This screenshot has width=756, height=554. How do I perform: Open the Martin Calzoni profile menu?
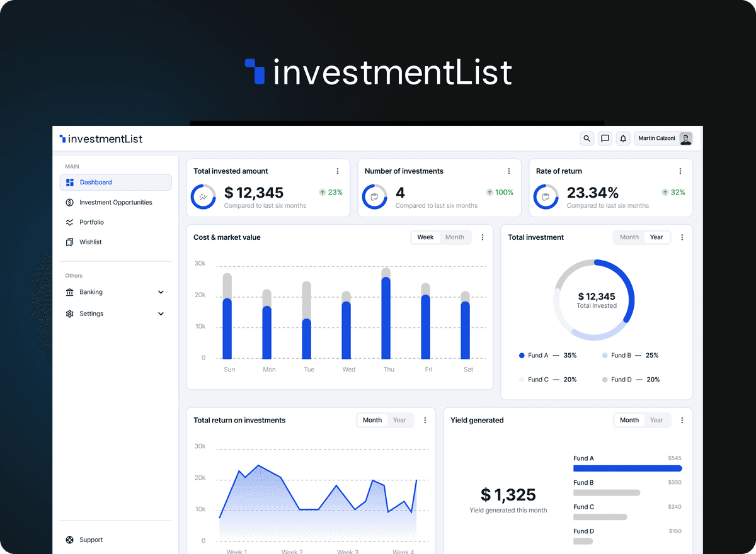[x=664, y=138]
